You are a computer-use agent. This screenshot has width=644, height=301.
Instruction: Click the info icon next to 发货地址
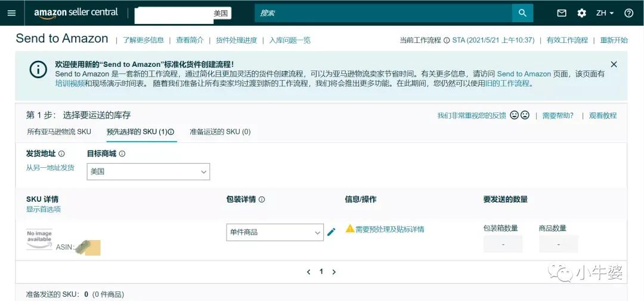(x=61, y=154)
